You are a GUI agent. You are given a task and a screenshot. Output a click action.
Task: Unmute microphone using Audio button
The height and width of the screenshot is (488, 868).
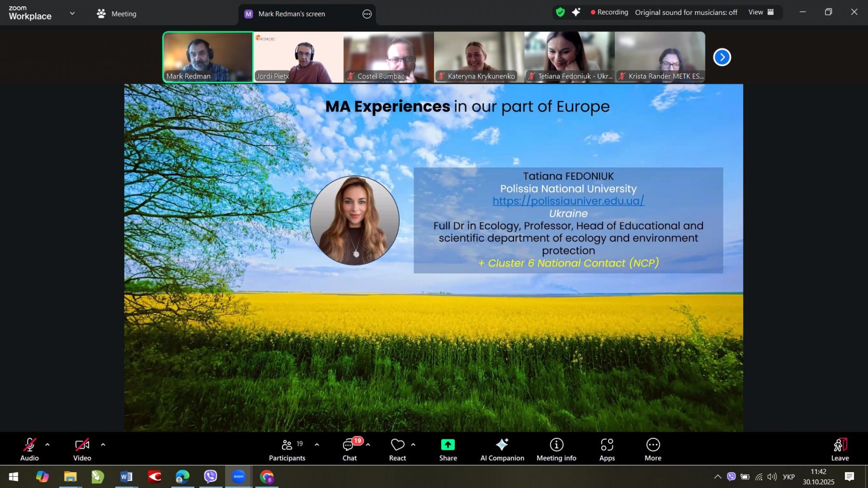29,448
